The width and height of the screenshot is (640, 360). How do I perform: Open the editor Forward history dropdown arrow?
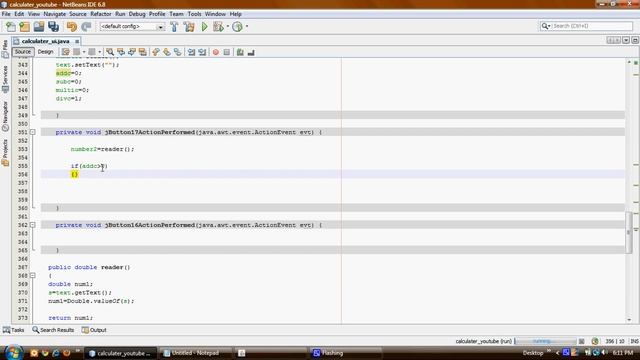click(x=99, y=52)
